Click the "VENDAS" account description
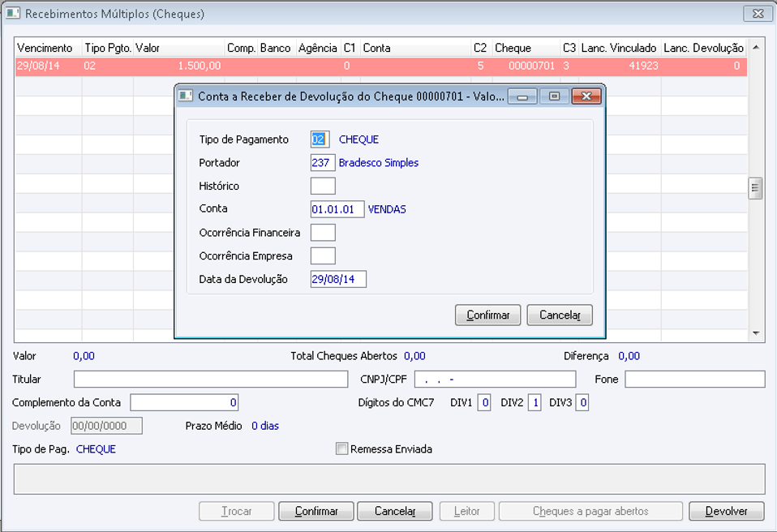 387,209
